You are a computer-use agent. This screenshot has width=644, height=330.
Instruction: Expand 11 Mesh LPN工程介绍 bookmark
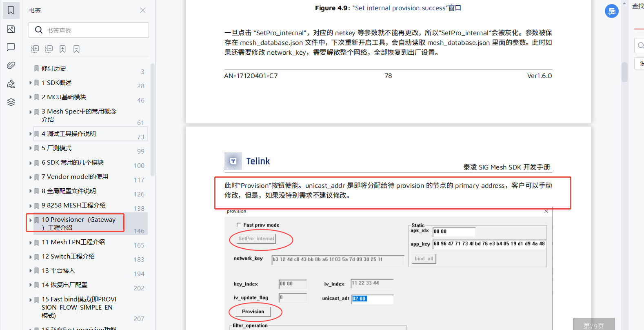click(31, 242)
